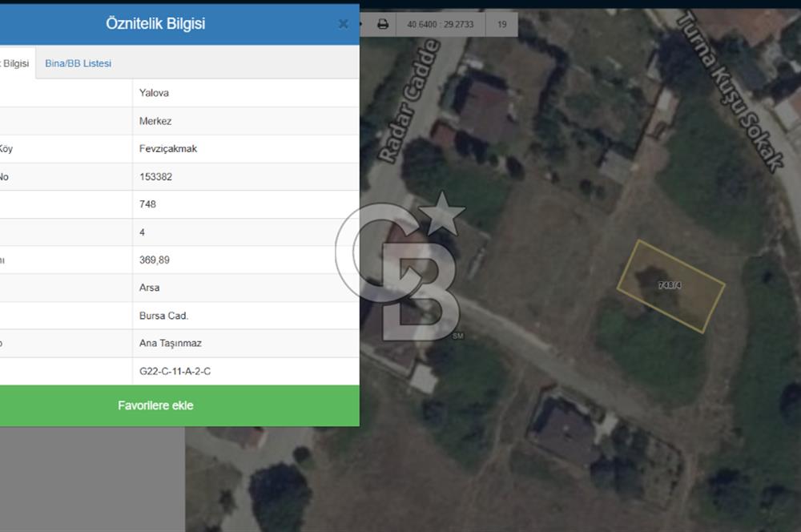Click the Bursa Cad. location cell
Image resolution: width=801 pixels, height=532 pixels.
163,316
